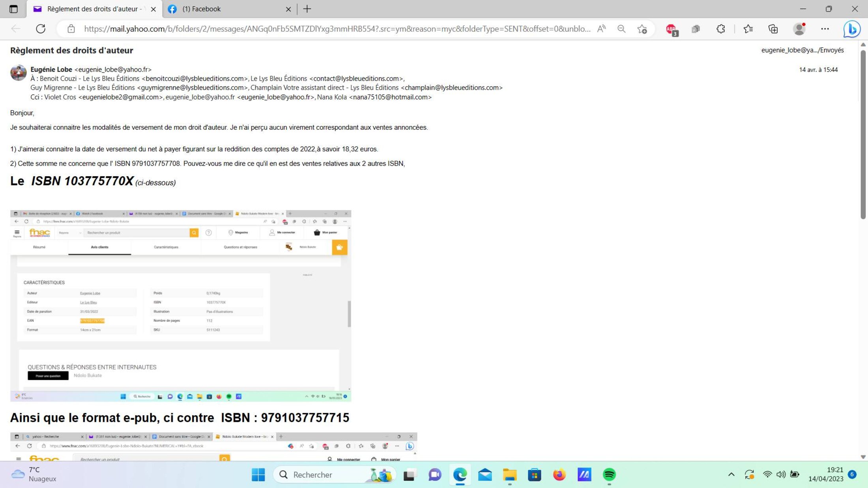Click the heading ISBN 103775770X

pyautogui.click(x=82, y=181)
